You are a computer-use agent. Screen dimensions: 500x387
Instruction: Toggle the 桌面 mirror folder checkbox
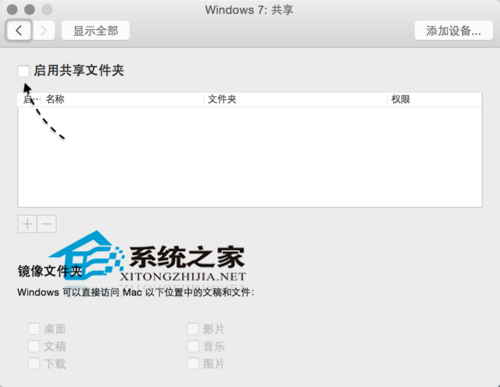tap(34, 329)
